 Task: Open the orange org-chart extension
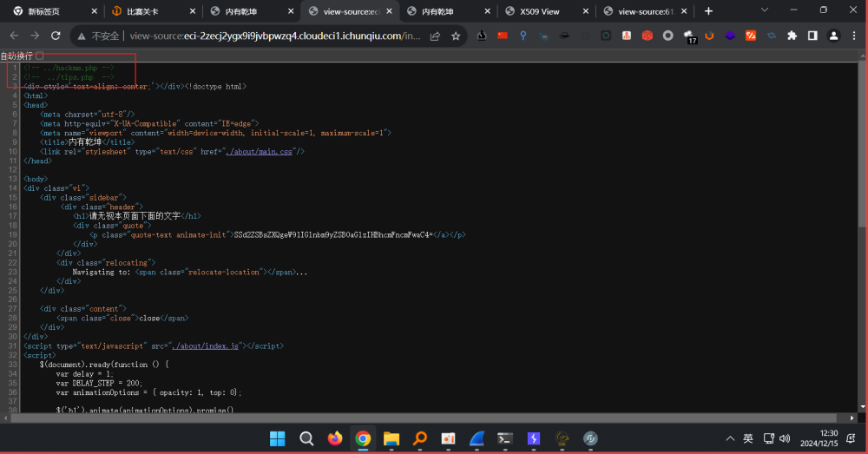point(627,36)
